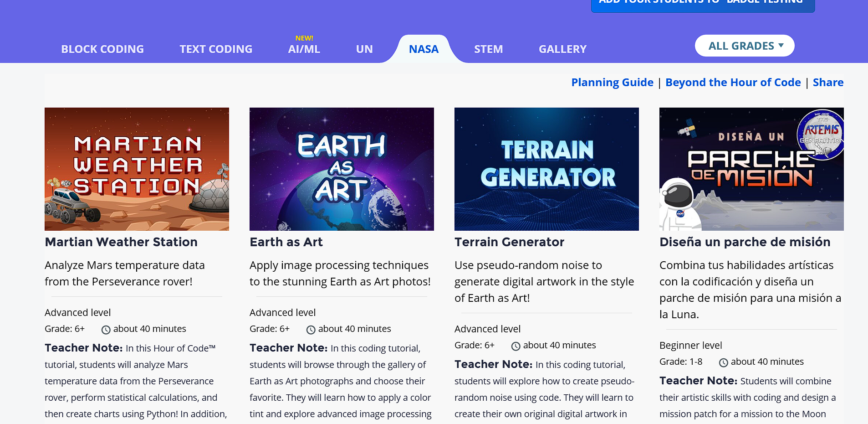Select the NASA tab

coord(424,49)
